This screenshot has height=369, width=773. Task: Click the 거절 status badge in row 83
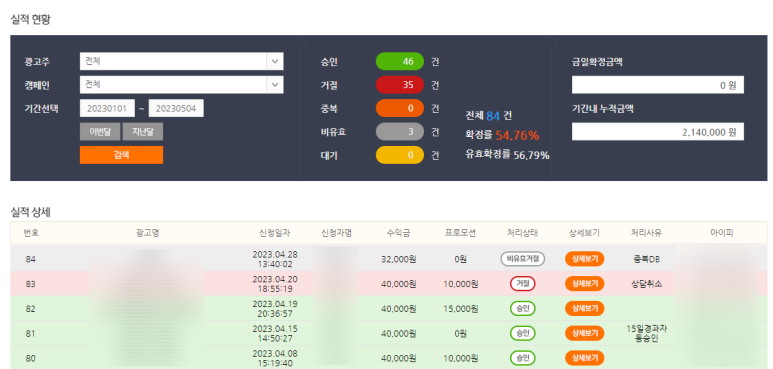(x=523, y=284)
